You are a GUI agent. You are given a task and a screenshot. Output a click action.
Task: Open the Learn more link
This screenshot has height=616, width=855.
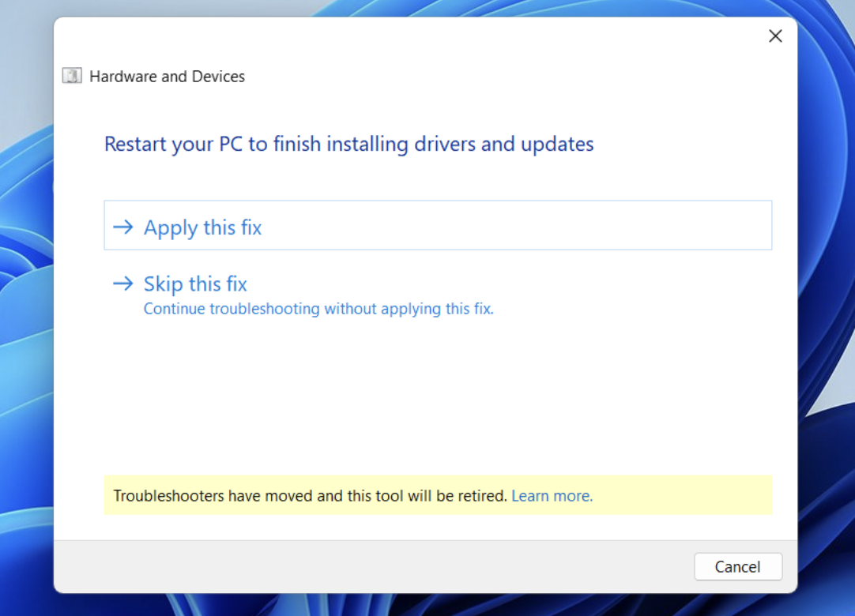(552, 495)
